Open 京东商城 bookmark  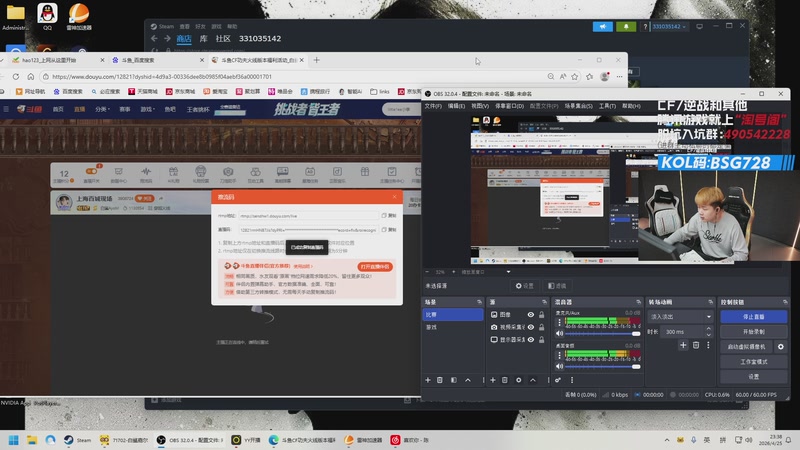pos(180,92)
